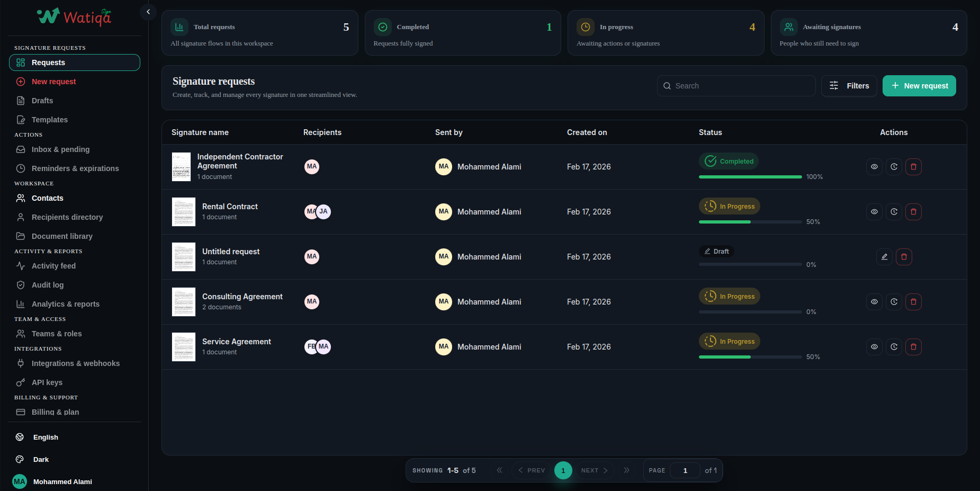Open the Inbox & pending section
This screenshot has width=980, height=491.
tap(60, 149)
